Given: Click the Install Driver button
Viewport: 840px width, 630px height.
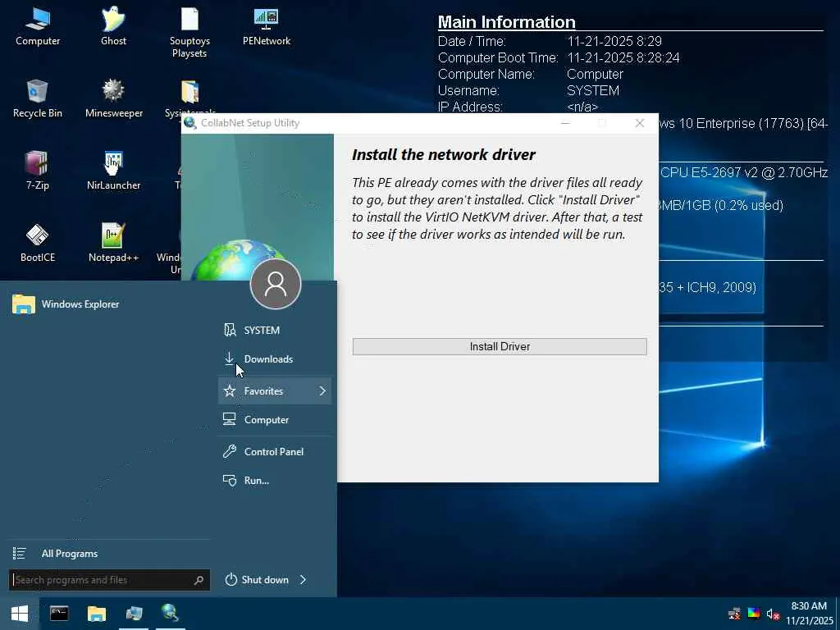Looking at the screenshot, I should (500, 347).
